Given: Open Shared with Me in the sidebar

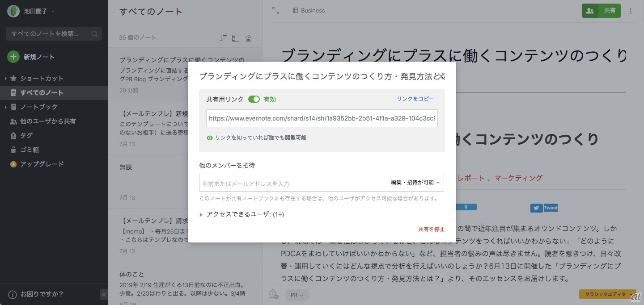Looking at the screenshot, I should tap(48, 121).
